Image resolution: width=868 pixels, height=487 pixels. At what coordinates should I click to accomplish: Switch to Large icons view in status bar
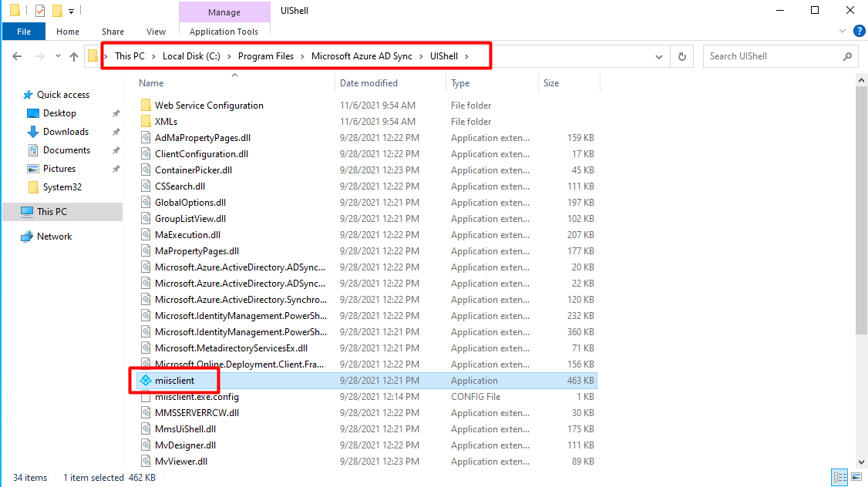pos(856,477)
